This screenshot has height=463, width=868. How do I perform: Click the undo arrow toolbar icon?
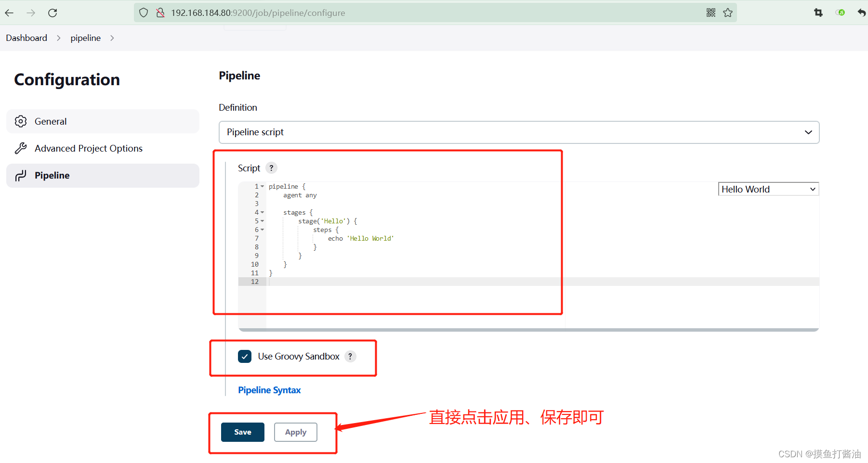[862, 13]
